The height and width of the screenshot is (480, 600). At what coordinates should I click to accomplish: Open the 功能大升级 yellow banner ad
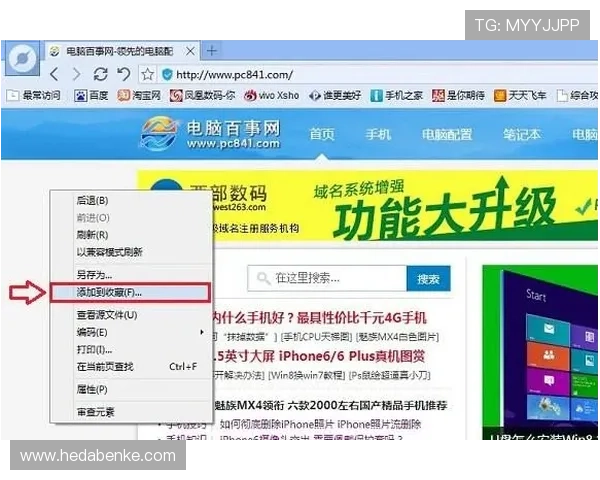(x=406, y=207)
